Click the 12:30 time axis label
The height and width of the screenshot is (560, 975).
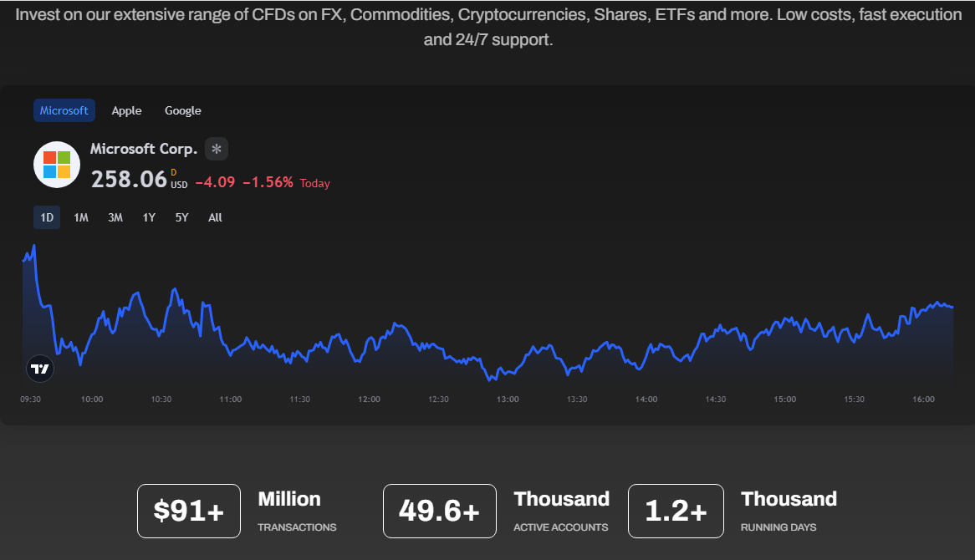click(x=438, y=399)
